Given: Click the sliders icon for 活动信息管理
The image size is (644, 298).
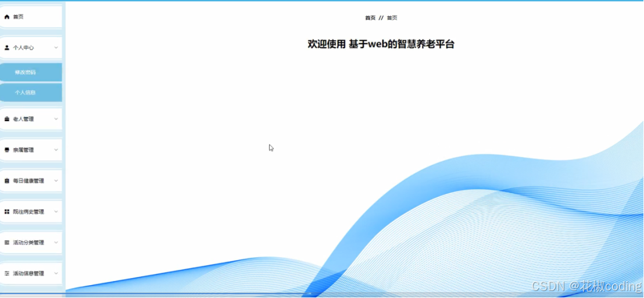Looking at the screenshot, I should click(x=6, y=274).
